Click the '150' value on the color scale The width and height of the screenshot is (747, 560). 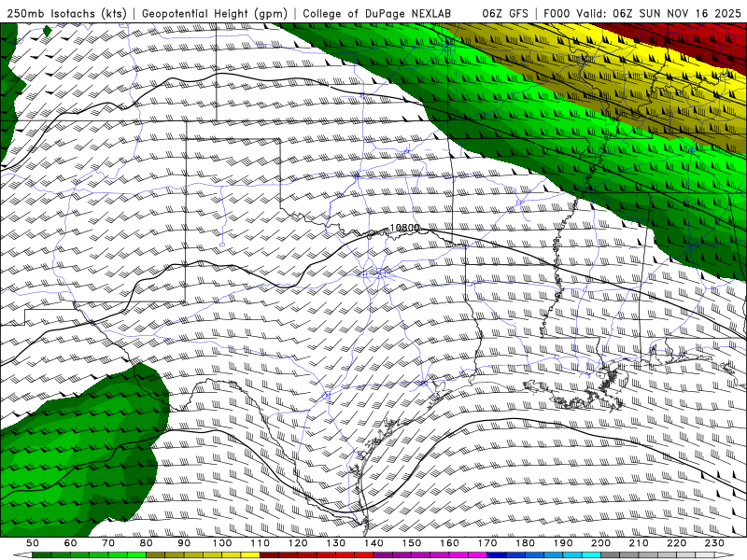412,543
